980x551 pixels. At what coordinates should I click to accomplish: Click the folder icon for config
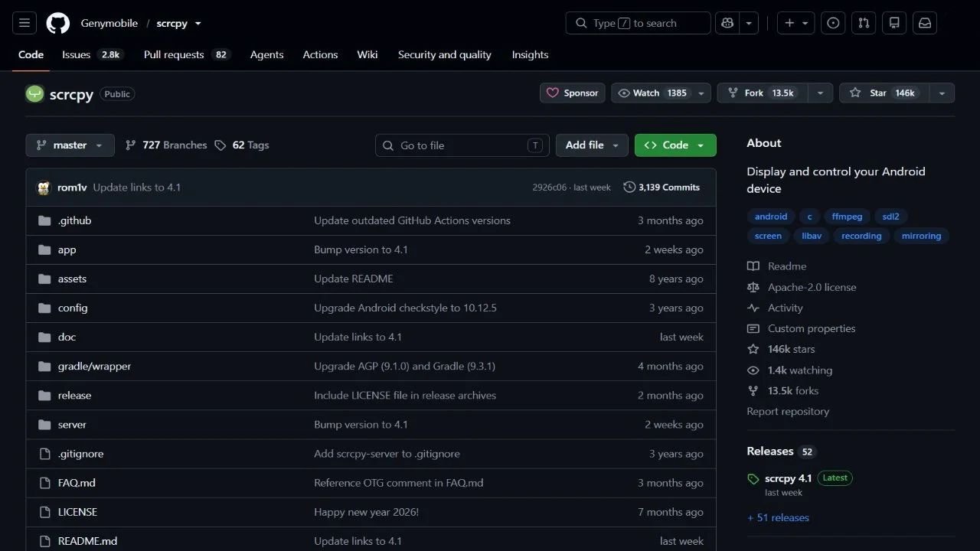pyautogui.click(x=44, y=308)
